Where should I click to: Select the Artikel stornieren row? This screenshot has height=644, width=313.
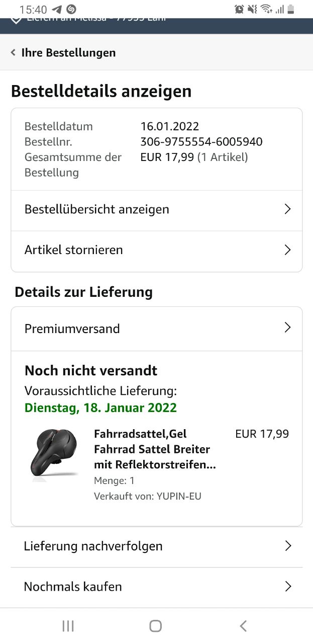coord(151,250)
